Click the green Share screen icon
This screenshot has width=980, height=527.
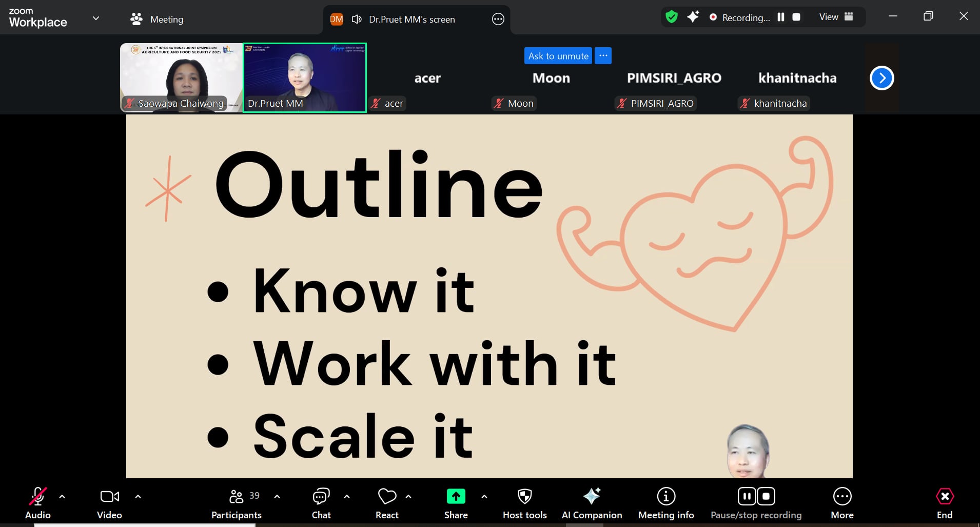coord(456,497)
